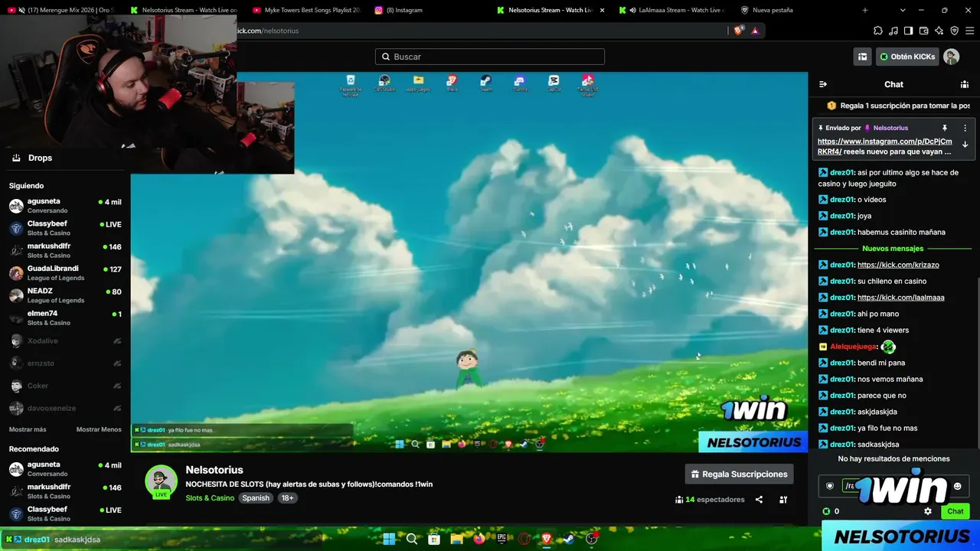Viewport: 980px width, 551px height.
Task: Open the pinned Instagram link in chat
Action: (x=885, y=146)
